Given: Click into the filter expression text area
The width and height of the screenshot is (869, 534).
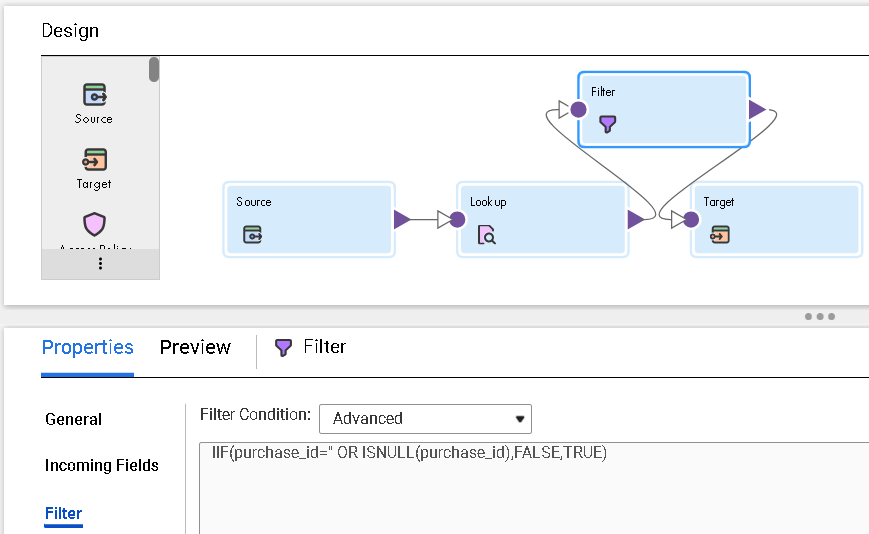Looking at the screenshot, I should pyautogui.click(x=534, y=487).
